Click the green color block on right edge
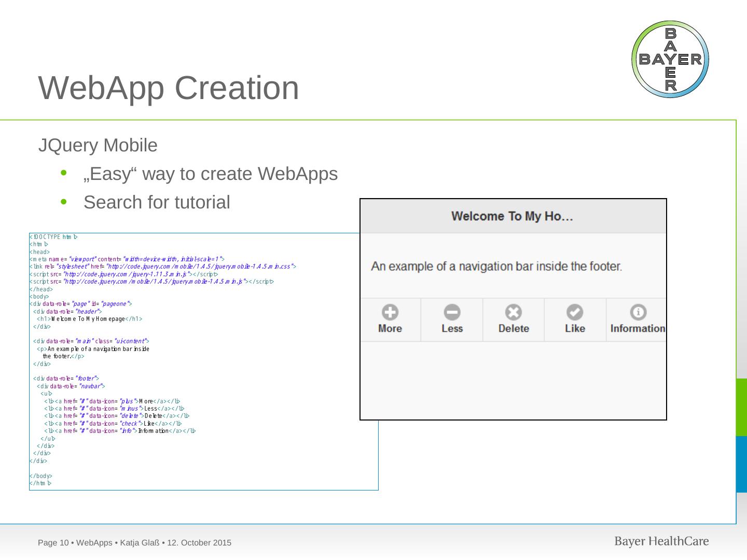Screen dimensions: 747x560 [x=741, y=407]
